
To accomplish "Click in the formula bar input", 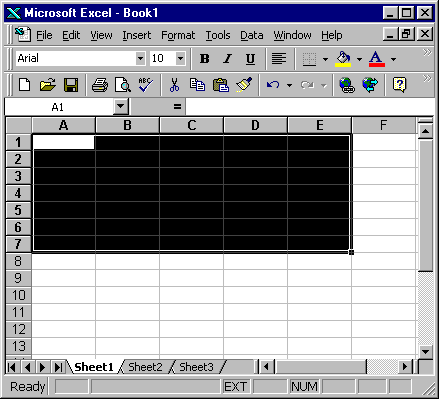I will pos(310,107).
